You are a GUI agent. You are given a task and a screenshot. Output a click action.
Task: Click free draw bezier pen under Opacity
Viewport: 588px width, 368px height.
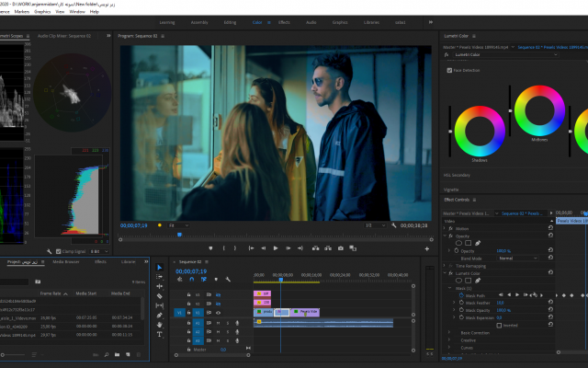[x=478, y=243]
